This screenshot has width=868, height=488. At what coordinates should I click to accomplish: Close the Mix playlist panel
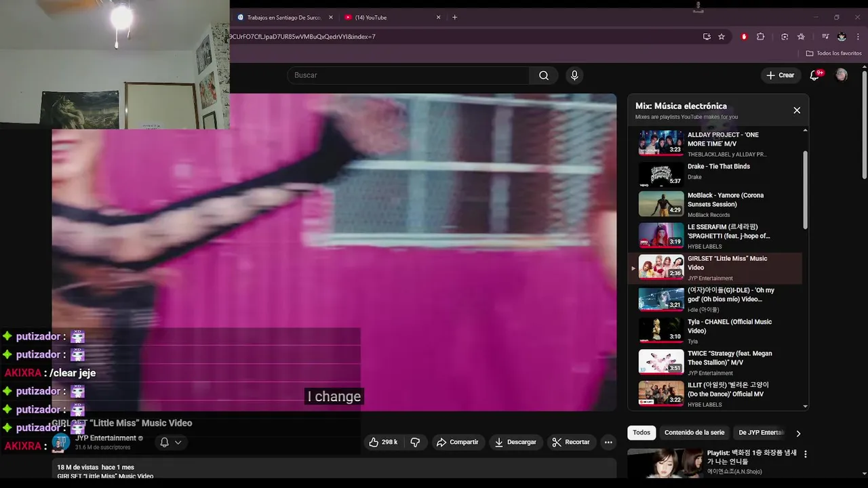pos(797,110)
